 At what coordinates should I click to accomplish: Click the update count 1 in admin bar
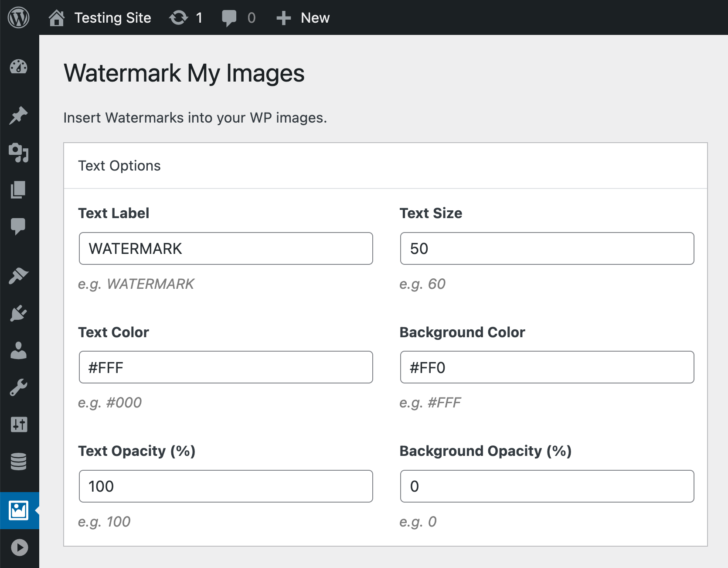click(x=199, y=18)
